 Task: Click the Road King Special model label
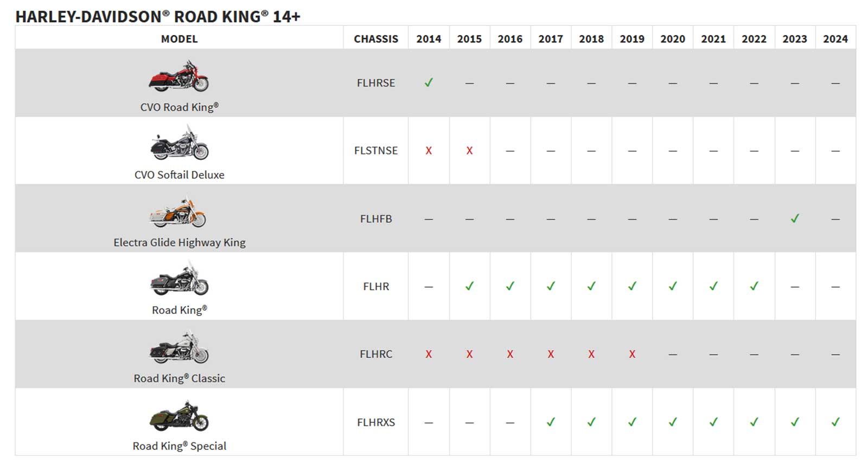(180, 446)
